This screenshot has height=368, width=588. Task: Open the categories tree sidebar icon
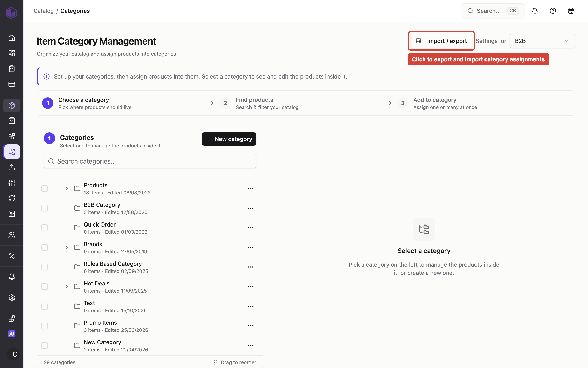coord(12,152)
